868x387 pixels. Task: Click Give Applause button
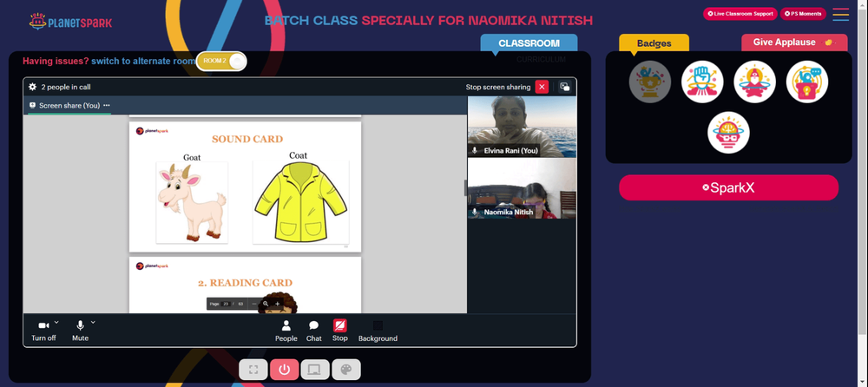794,43
